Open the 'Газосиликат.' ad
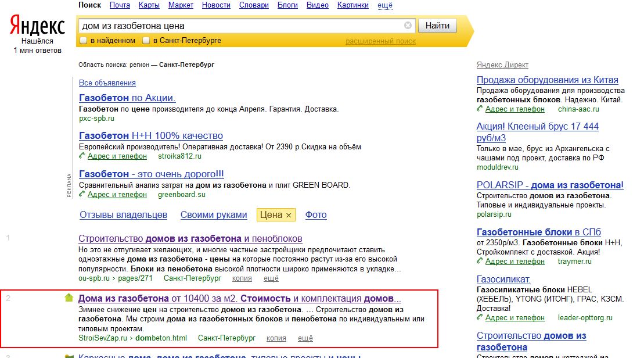Screen dimensions: 644x358 coord(503,279)
